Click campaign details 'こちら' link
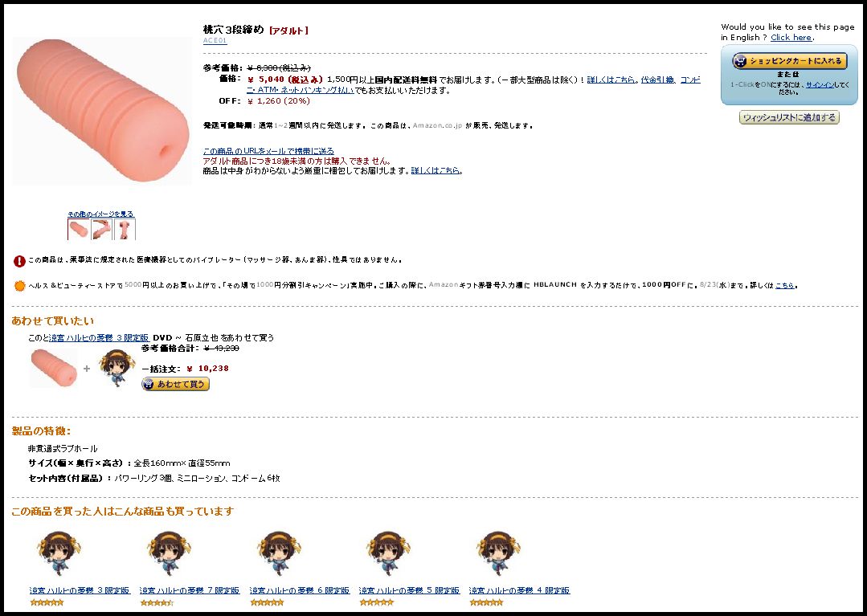Screen dimensions: 867x616 coord(784,286)
